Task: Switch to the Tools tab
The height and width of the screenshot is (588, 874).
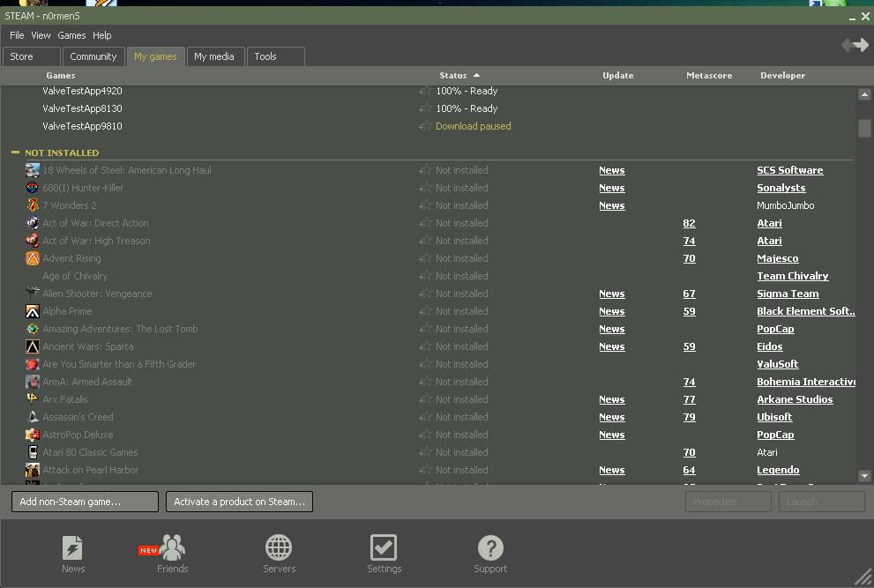Action: coord(275,56)
